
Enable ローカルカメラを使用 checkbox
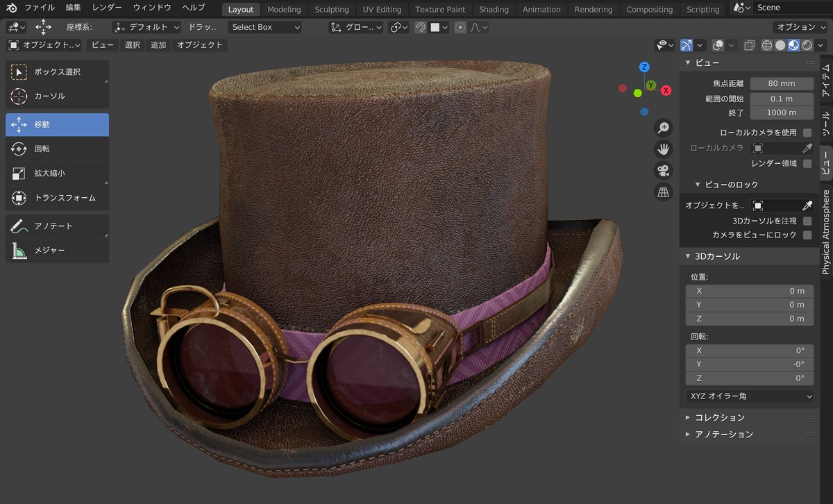[807, 133]
